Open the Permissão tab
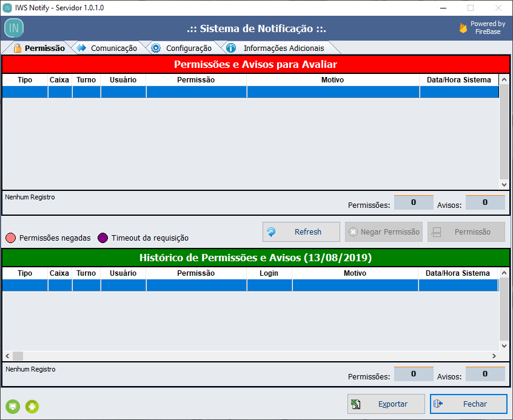Image resolution: width=513 pixels, height=420 pixels. pyautogui.click(x=39, y=48)
